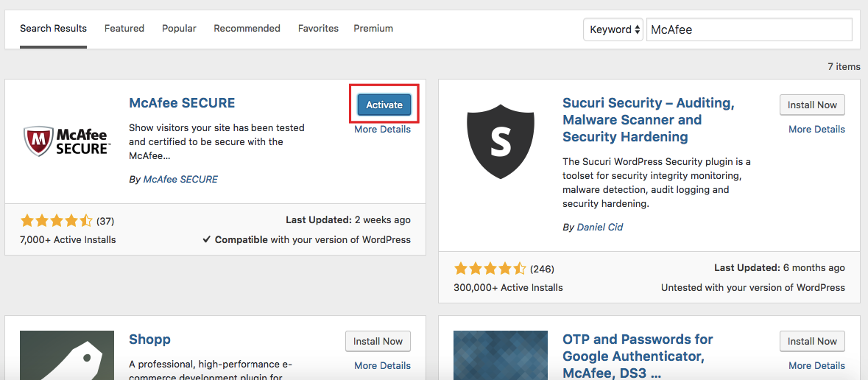Click 'Last Updated: 2 weeks ago' text

[348, 220]
